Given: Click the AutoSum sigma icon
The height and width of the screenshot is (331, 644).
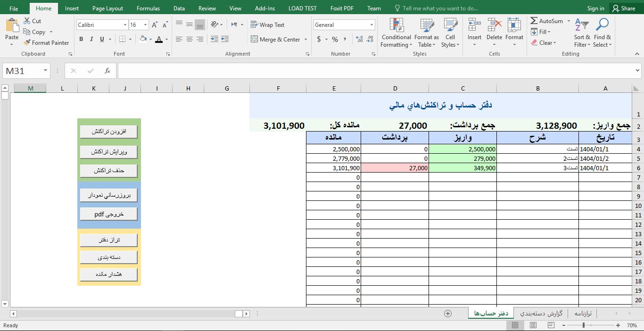Looking at the screenshot, I should coord(534,21).
